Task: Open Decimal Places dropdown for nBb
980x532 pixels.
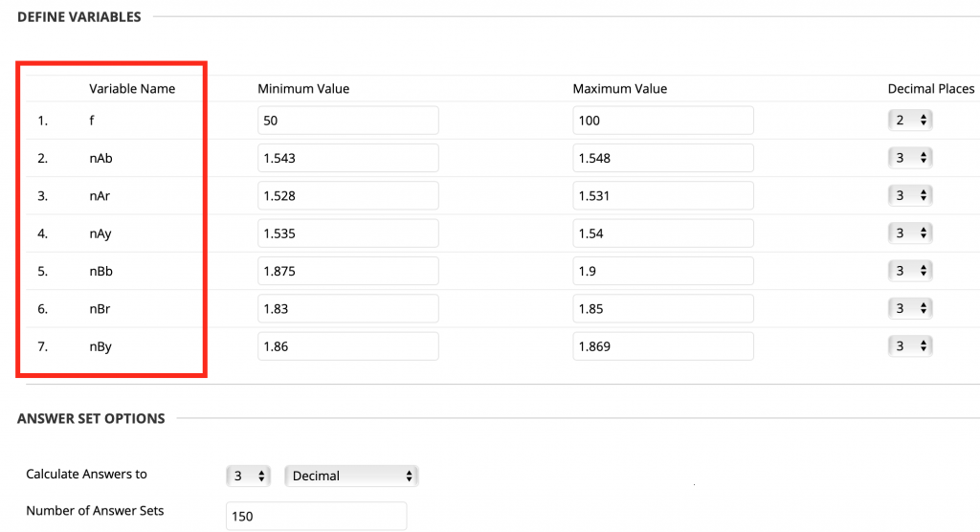Action: [x=910, y=271]
